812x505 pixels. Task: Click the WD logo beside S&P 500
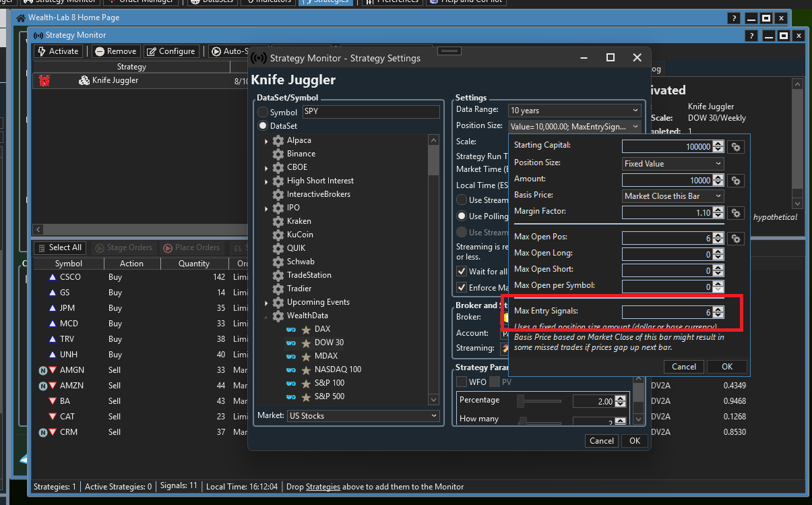[x=291, y=396]
